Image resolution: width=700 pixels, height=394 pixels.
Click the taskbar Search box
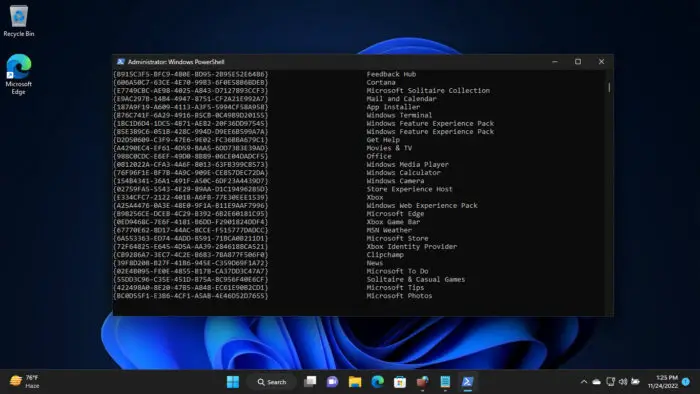[271, 382]
